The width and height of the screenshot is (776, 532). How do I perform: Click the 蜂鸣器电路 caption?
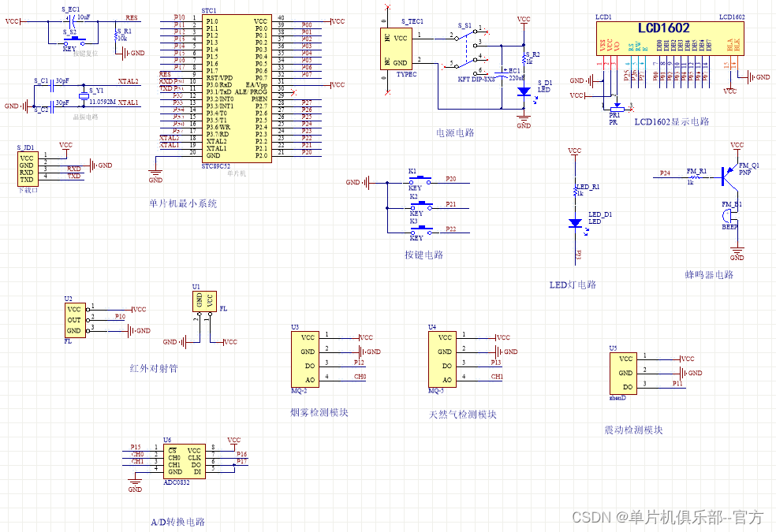click(709, 274)
